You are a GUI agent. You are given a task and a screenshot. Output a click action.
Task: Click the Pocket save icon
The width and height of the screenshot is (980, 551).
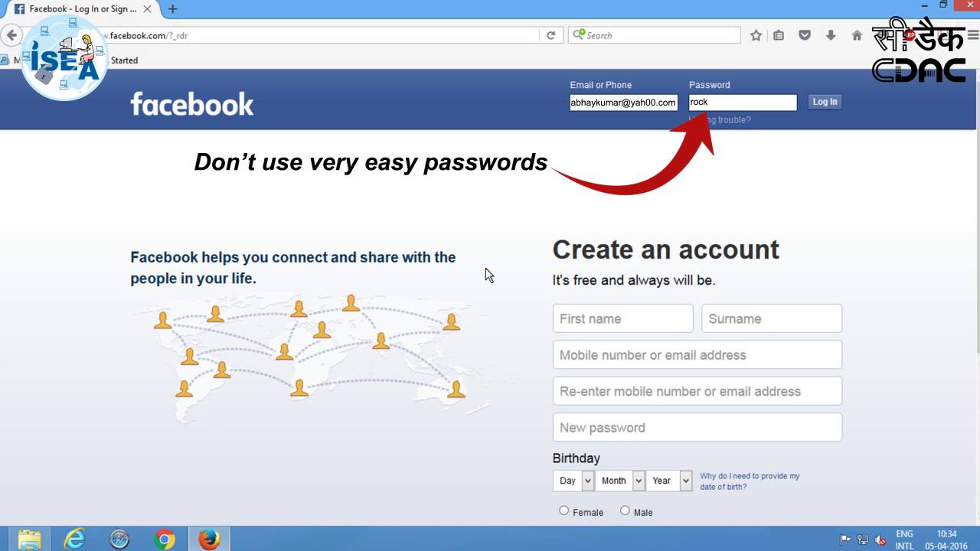[805, 35]
